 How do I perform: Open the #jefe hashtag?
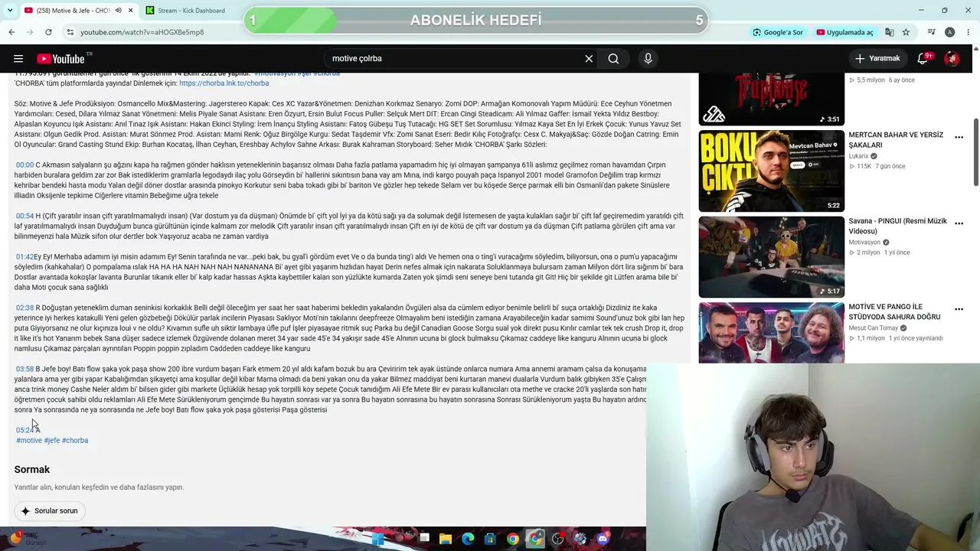(x=51, y=440)
